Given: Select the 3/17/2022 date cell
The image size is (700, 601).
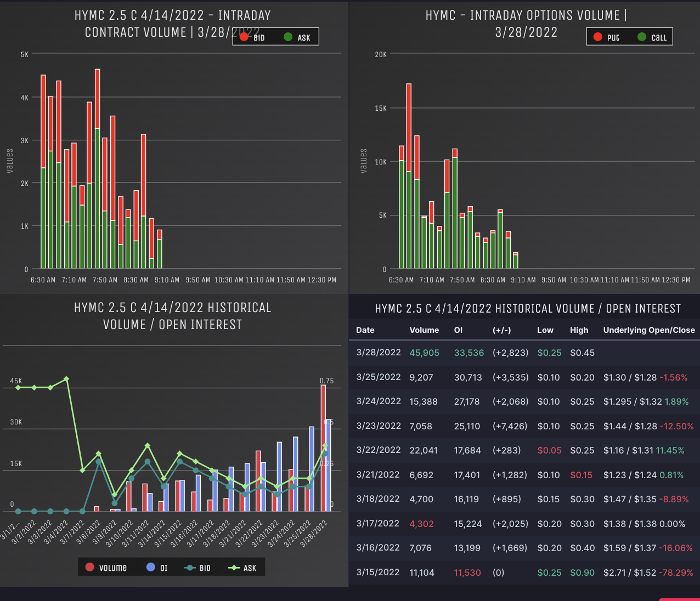Looking at the screenshot, I should pyautogui.click(x=379, y=524).
